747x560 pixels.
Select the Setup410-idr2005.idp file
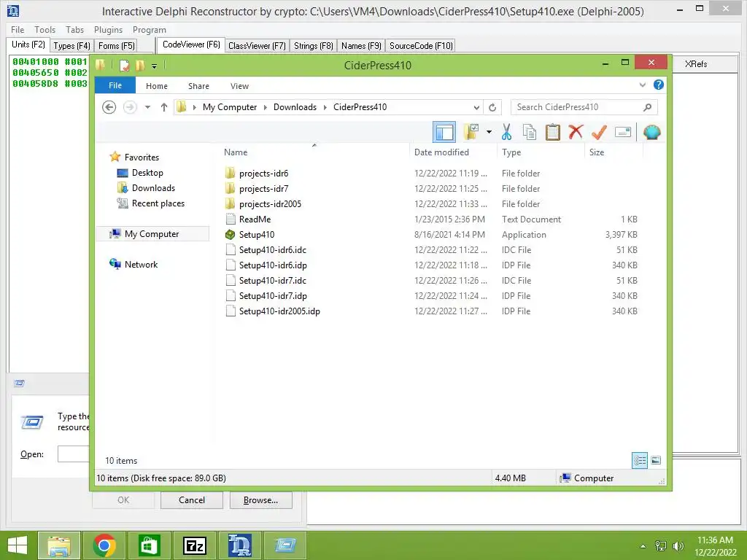coord(279,311)
